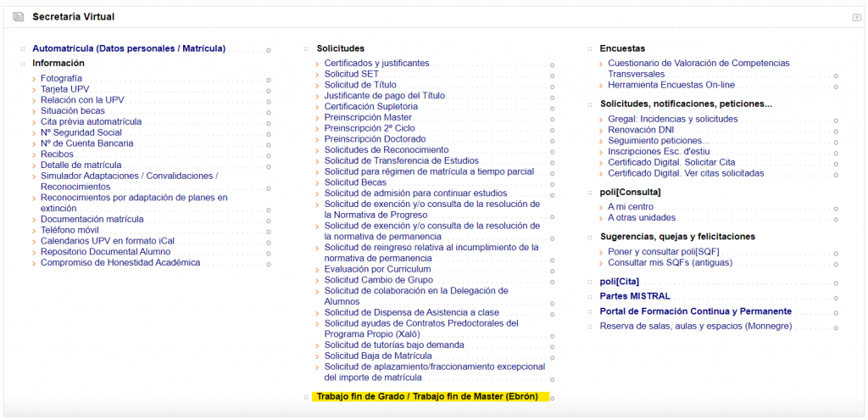Open Automatrícula (Datos personales / Matrícula)
The width and height of the screenshot is (868, 420).
[129, 48]
